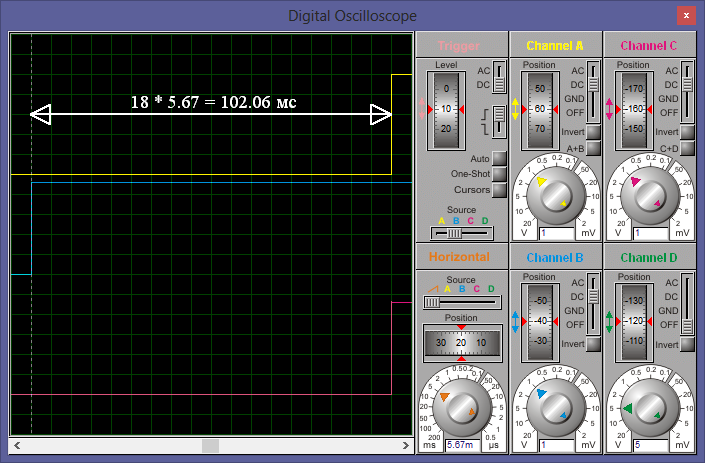Toggle C+D on Channel C
This screenshot has width=705, height=463.
pyautogui.click(x=687, y=148)
